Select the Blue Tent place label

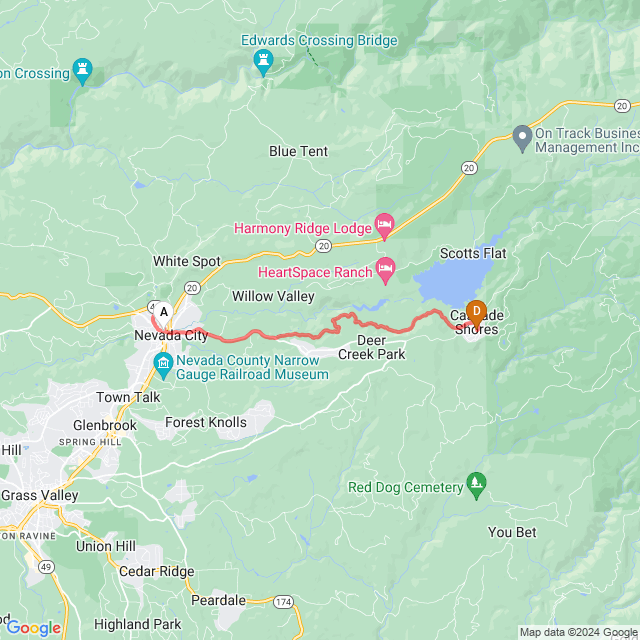click(x=298, y=151)
